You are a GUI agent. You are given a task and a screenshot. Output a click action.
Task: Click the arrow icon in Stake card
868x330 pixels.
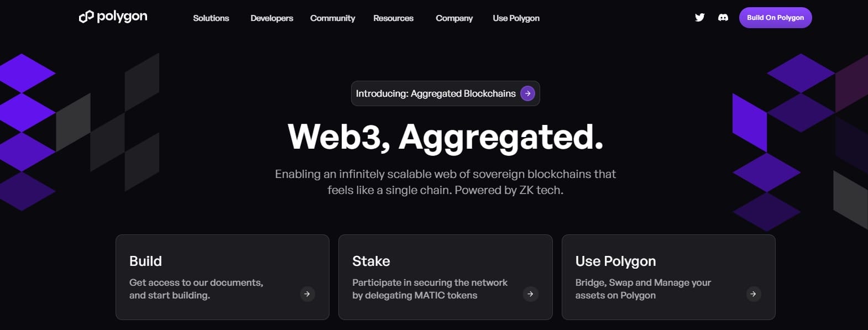pyautogui.click(x=530, y=294)
